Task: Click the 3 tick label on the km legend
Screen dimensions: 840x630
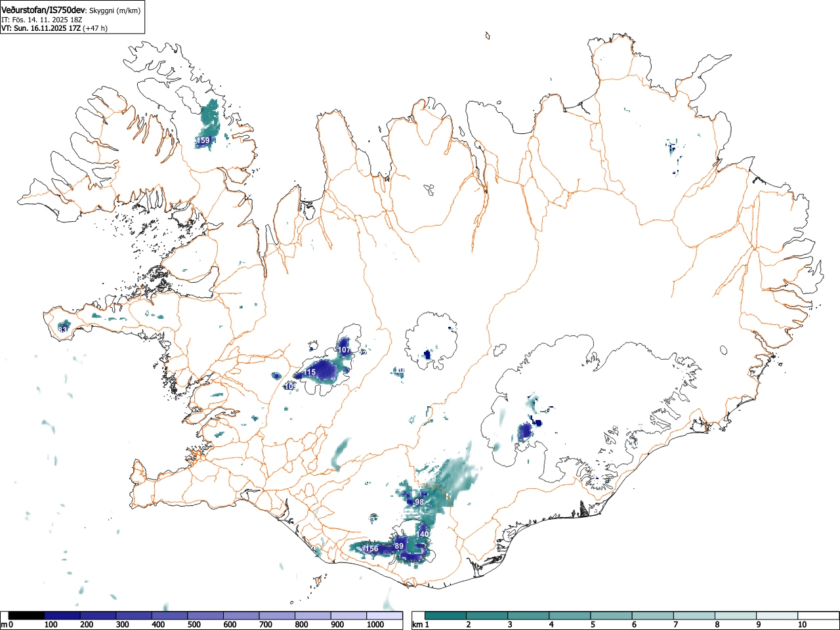Action: [510, 625]
